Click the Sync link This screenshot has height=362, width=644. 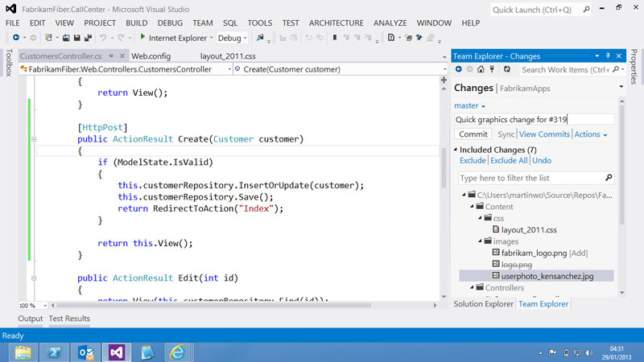(x=506, y=134)
